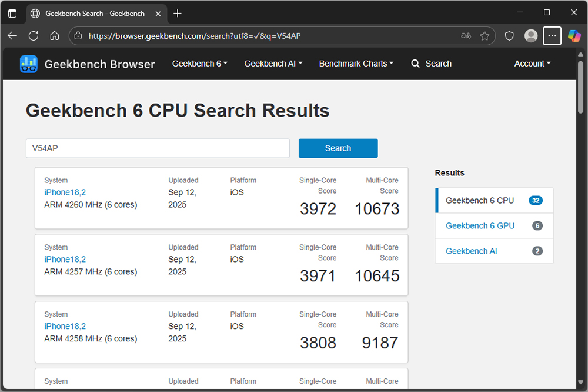The image size is (588, 392).
Task: Select the multi-core score 10645
Action: 377,276
